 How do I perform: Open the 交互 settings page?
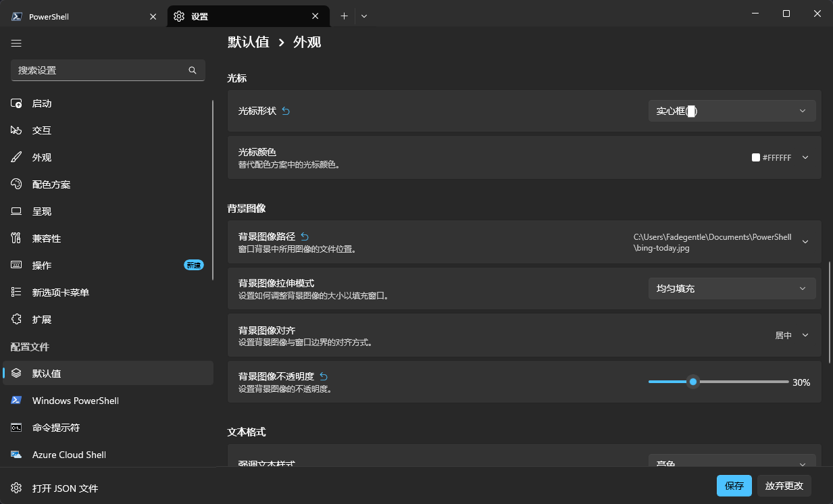pyautogui.click(x=42, y=130)
